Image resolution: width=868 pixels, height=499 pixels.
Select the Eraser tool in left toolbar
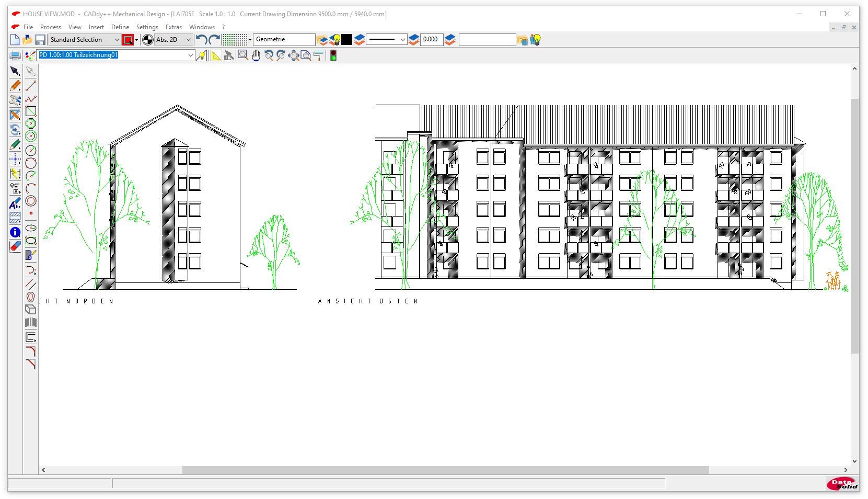(15, 246)
